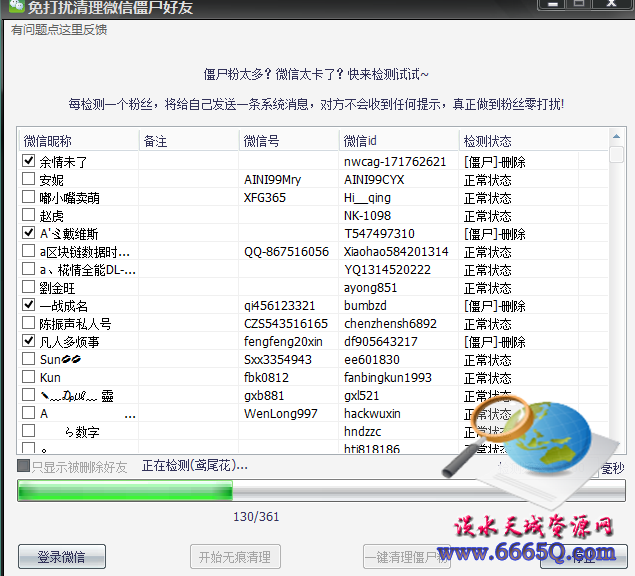Viewport: 635px width, 576px height.
Task: Check the checkbox for 嘟小嘴卖萌
Action: point(28,196)
